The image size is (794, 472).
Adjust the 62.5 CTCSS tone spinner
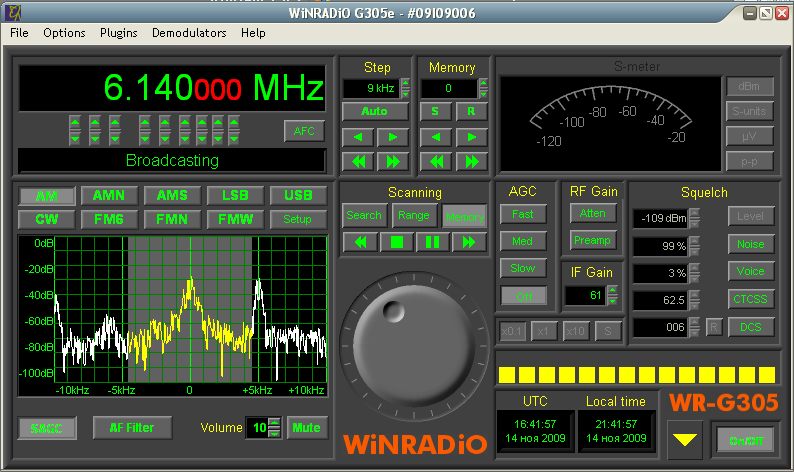point(695,300)
